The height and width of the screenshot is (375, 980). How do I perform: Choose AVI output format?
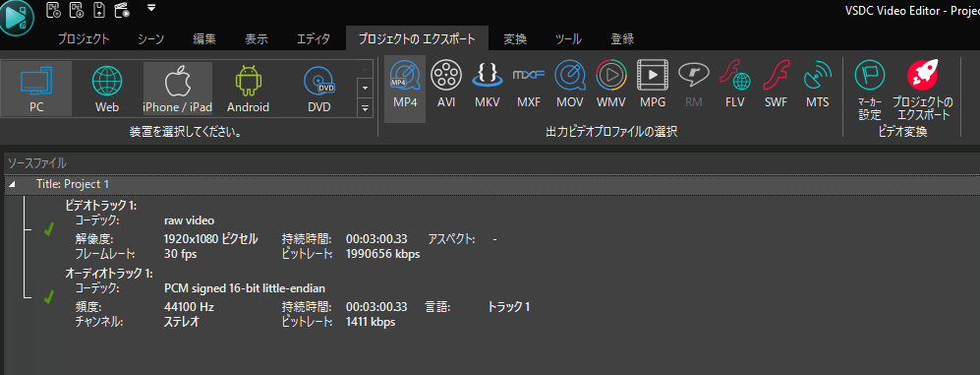coord(446,89)
